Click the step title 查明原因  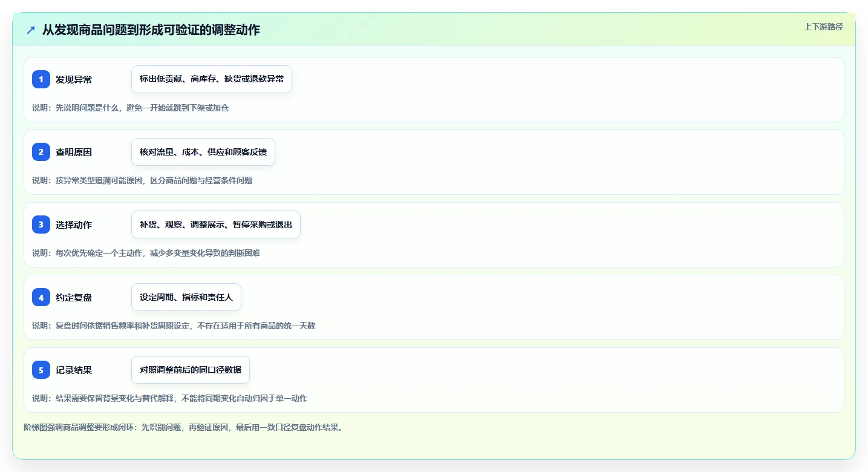(74, 152)
